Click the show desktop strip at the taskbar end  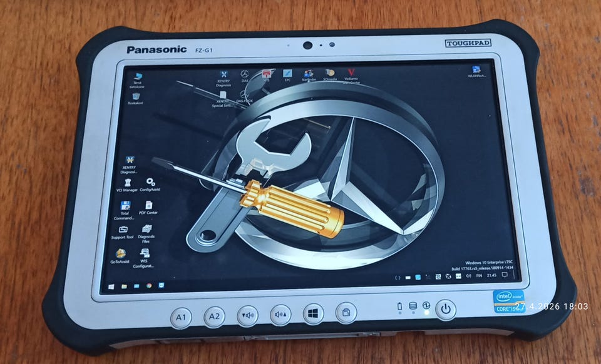(x=515, y=274)
